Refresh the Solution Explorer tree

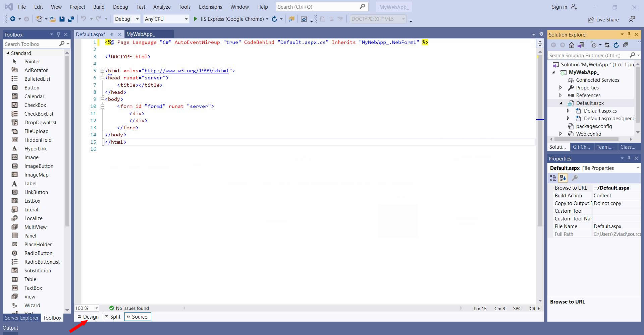click(x=616, y=45)
